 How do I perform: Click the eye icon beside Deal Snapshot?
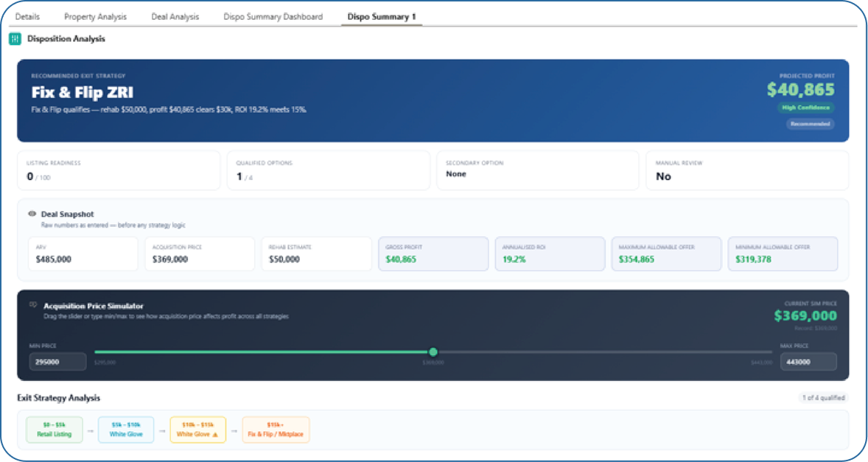[x=31, y=213]
